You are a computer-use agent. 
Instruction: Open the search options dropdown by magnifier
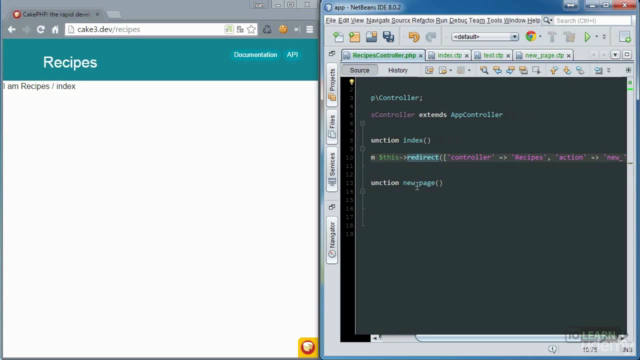pos(548,20)
